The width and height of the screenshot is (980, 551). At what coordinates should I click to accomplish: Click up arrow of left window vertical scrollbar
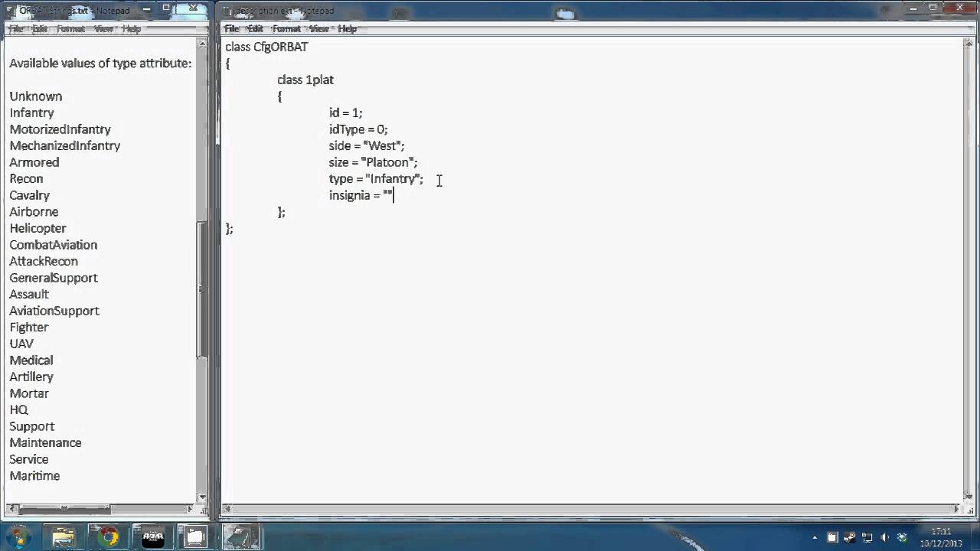point(202,44)
